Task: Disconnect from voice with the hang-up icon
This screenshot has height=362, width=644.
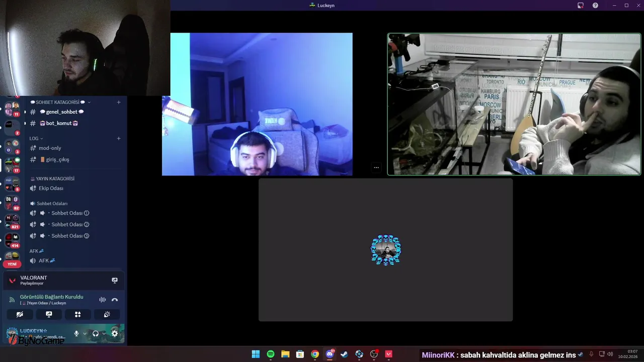Action: (x=115, y=300)
